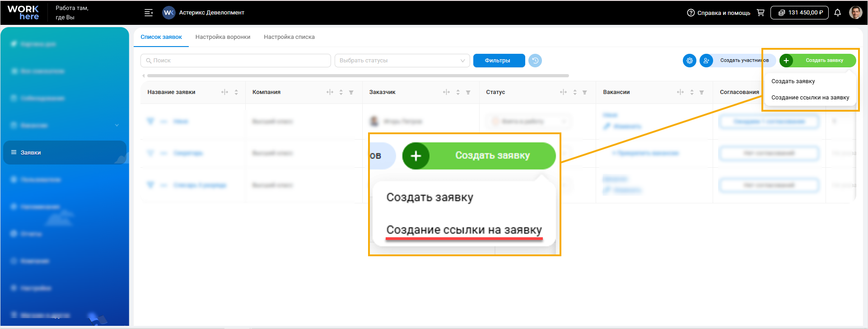Viewport: 868px width, 329px height.
Task: Click the Название заявки header text
Action: pos(171,92)
